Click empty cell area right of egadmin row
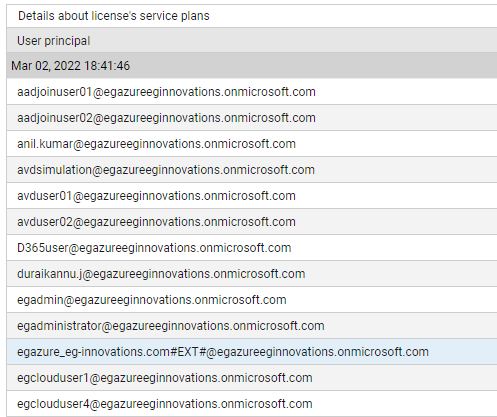The image size is (497, 417). [x=392, y=300]
